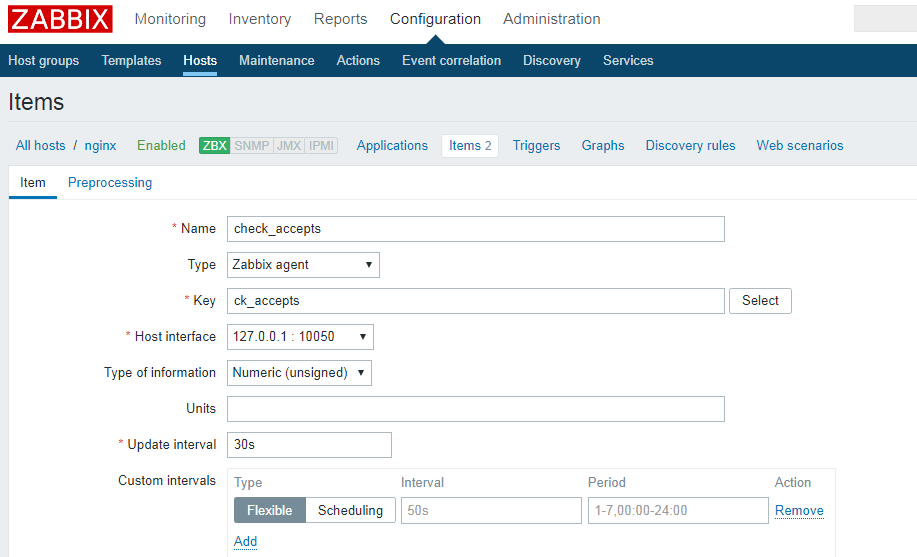Image resolution: width=917 pixels, height=557 pixels.
Task: Open the Type of information dropdown
Action: [x=299, y=373]
